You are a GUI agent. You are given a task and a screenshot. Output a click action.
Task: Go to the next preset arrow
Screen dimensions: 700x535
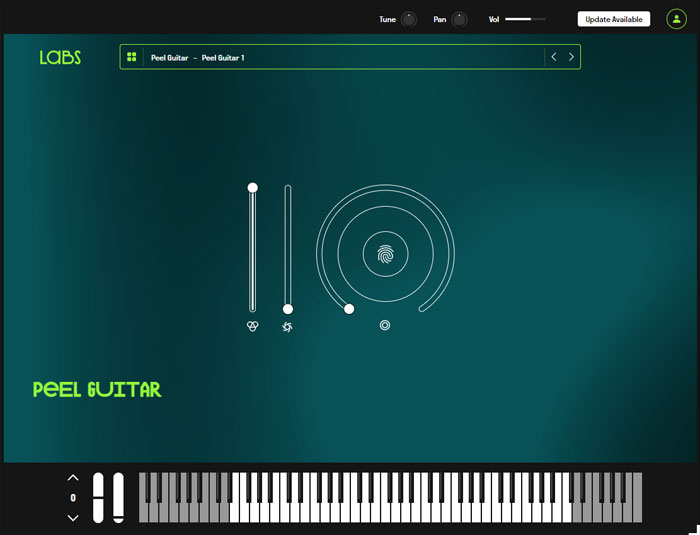571,57
